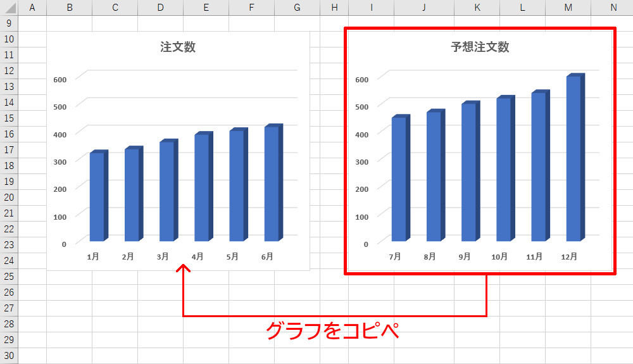
Task: Select column K header
Action: tap(477, 7)
